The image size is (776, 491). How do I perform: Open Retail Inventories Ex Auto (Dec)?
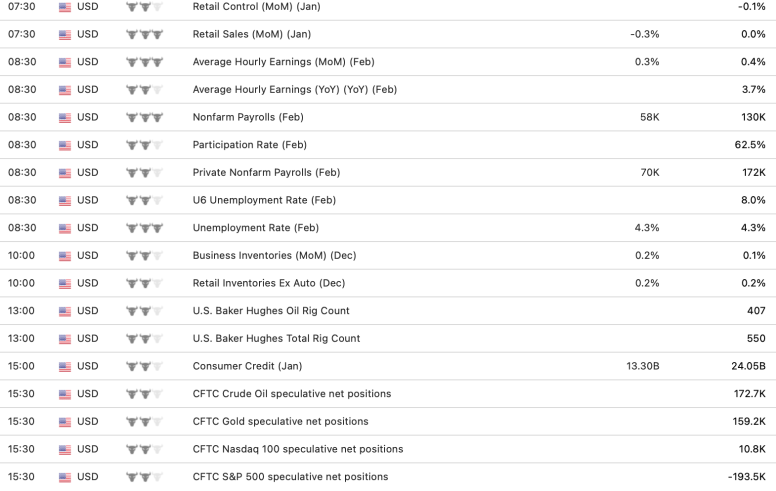click(x=270, y=283)
